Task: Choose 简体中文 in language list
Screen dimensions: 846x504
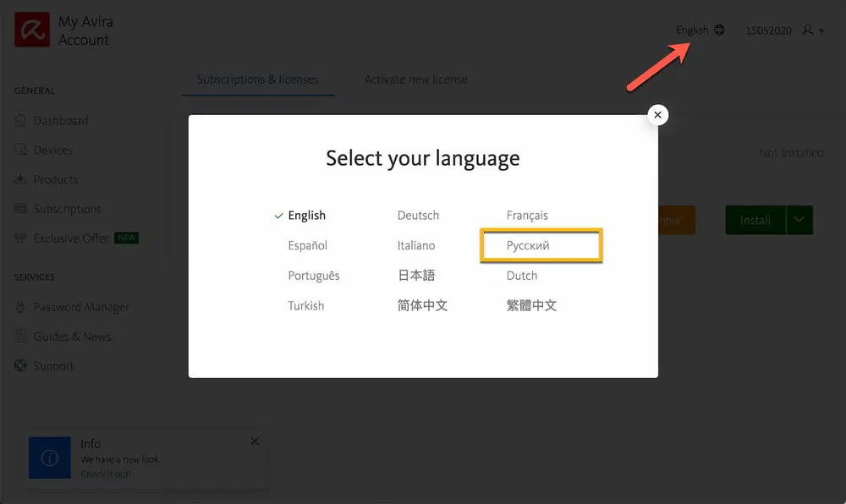Action: point(422,305)
